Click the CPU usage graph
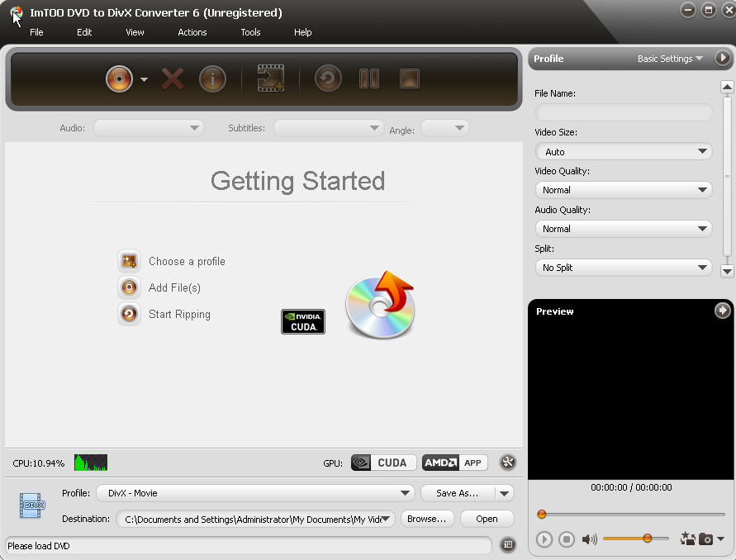The image size is (736, 560). (91, 463)
